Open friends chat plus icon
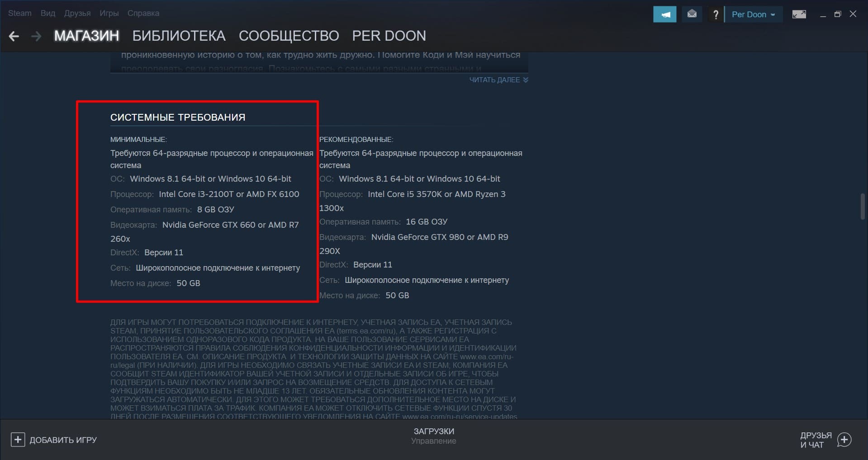 (x=844, y=440)
